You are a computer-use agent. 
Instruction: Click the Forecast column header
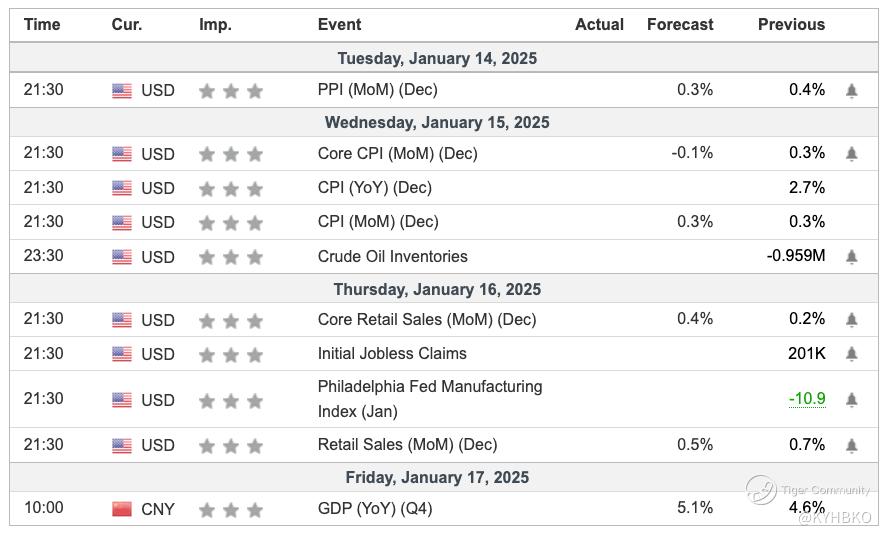[x=680, y=24]
